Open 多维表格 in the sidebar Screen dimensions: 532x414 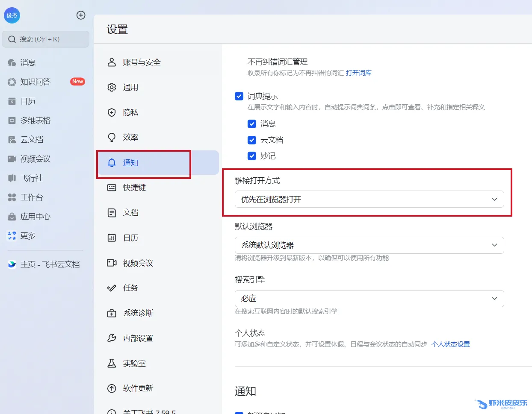tap(35, 120)
